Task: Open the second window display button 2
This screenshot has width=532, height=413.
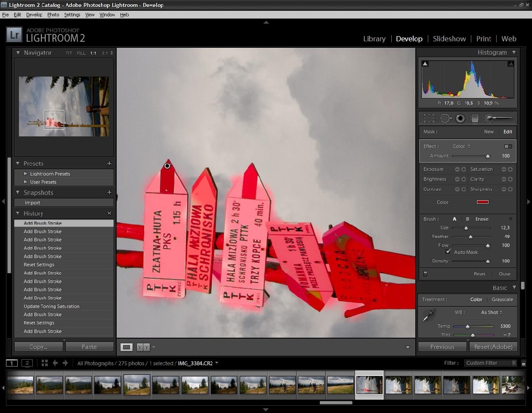Action: (27, 363)
